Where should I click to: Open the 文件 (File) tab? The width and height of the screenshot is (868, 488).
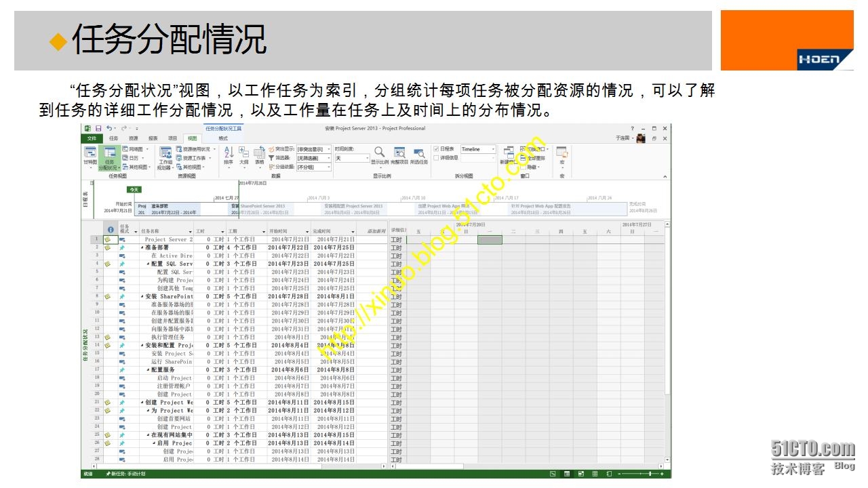tap(92, 138)
